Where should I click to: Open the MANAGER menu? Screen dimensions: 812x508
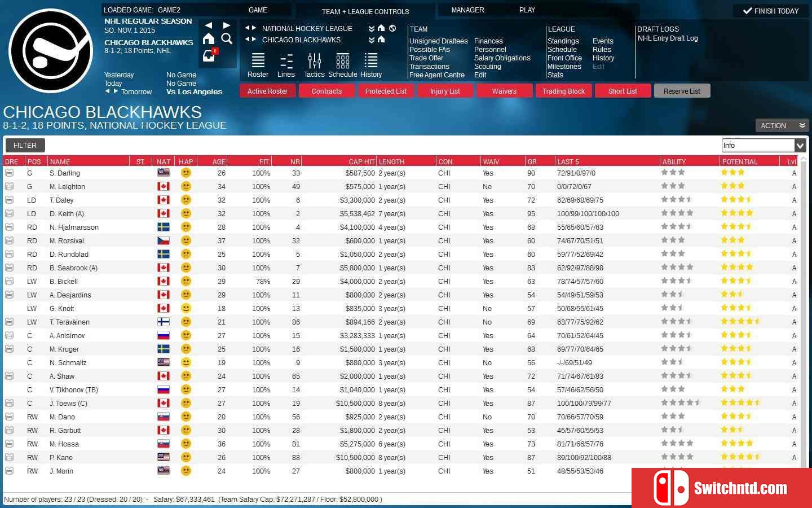467,10
